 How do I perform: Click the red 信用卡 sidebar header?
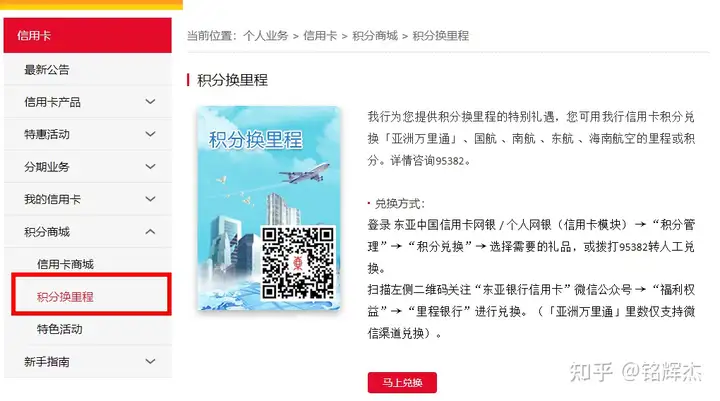[88, 35]
